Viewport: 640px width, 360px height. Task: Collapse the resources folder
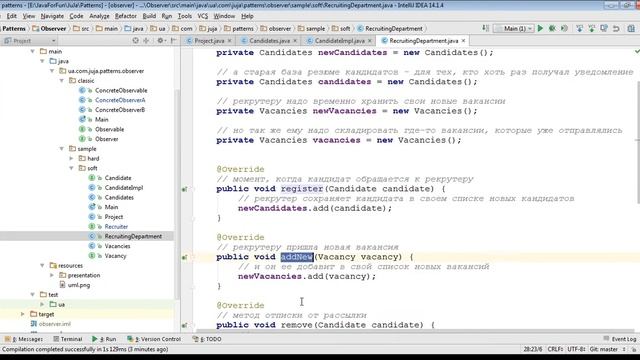coord(42,266)
